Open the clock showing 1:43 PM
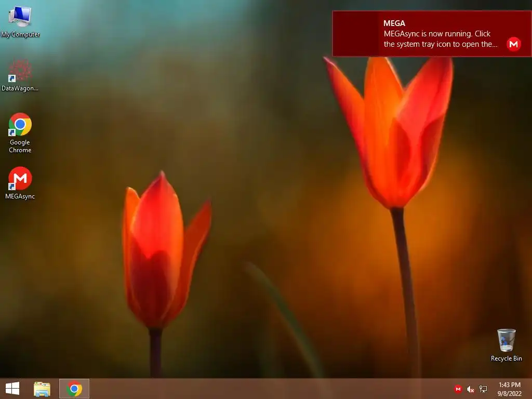The height and width of the screenshot is (399, 532). pyautogui.click(x=509, y=389)
